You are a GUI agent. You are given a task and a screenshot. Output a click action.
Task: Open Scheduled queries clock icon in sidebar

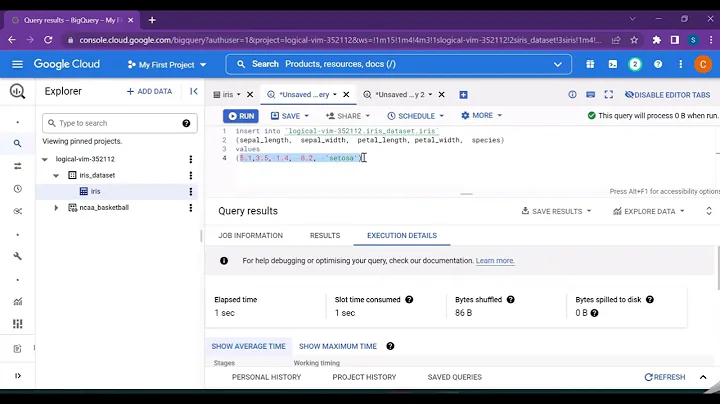17,189
